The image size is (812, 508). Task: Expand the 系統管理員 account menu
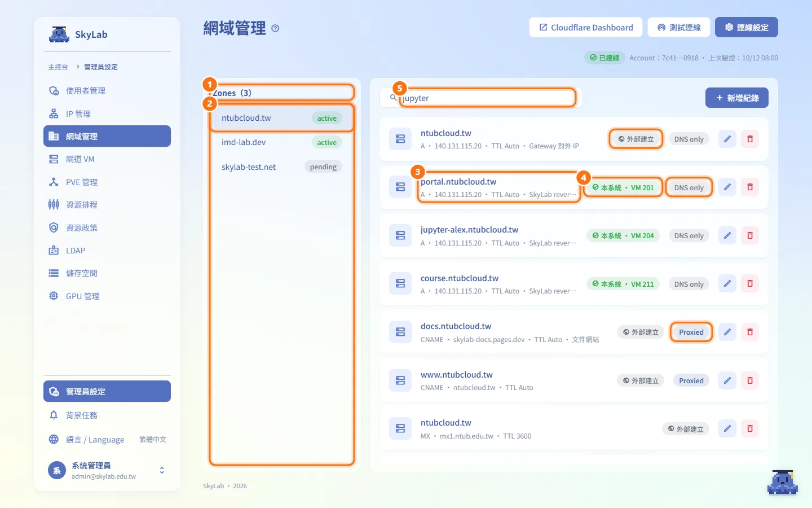pyautogui.click(x=107, y=470)
